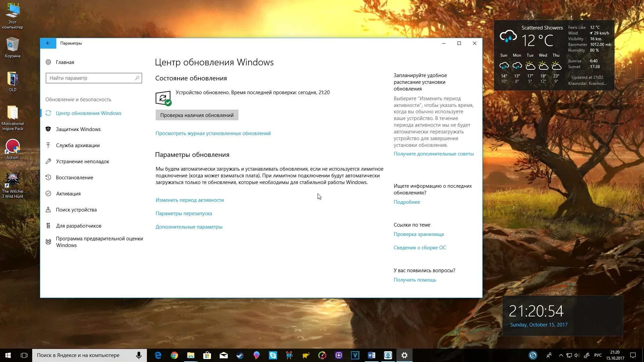Open Защитник Windows section
Viewport: 644px width, 362px height.
[78, 129]
